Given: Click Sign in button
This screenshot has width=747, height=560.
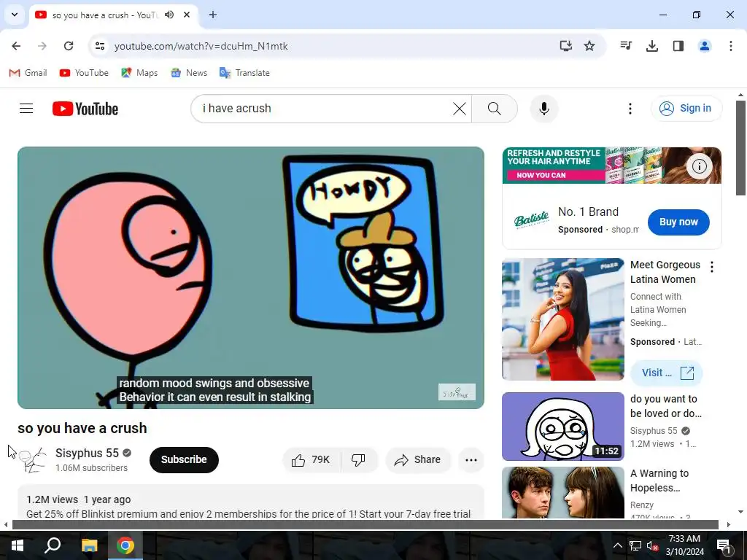Looking at the screenshot, I should 686,109.
